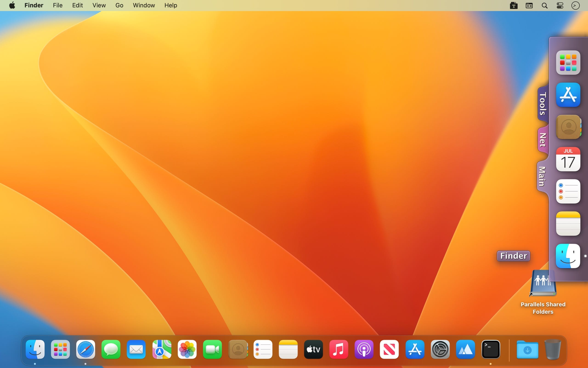This screenshot has height=368, width=588.
Task: Open Launchpad from the Dock
Action: tap(60, 349)
